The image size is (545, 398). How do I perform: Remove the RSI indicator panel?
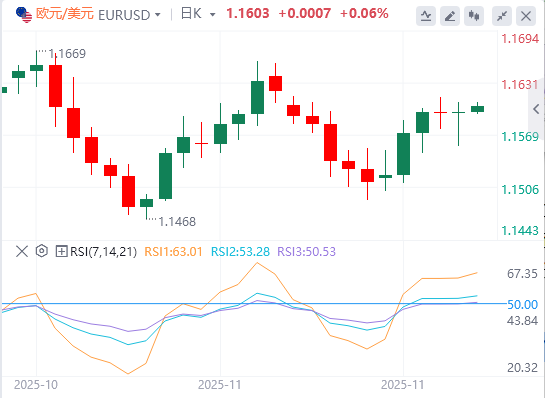click(x=22, y=251)
